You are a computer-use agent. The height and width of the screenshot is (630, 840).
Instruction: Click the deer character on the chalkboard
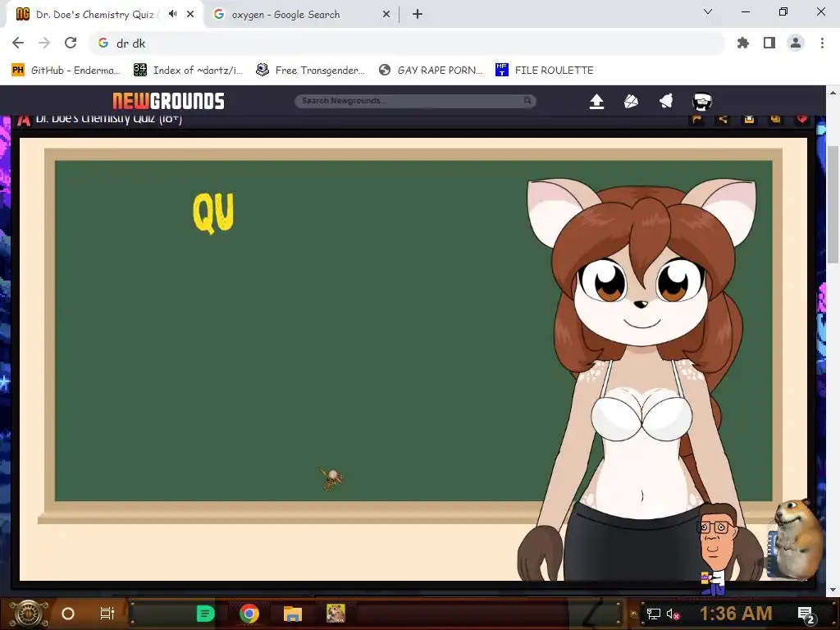[641, 379]
